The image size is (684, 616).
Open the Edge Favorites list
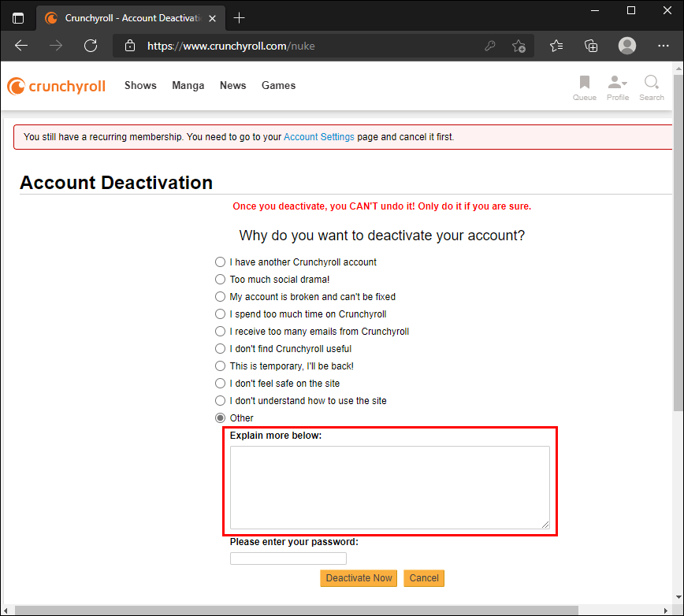pos(556,46)
